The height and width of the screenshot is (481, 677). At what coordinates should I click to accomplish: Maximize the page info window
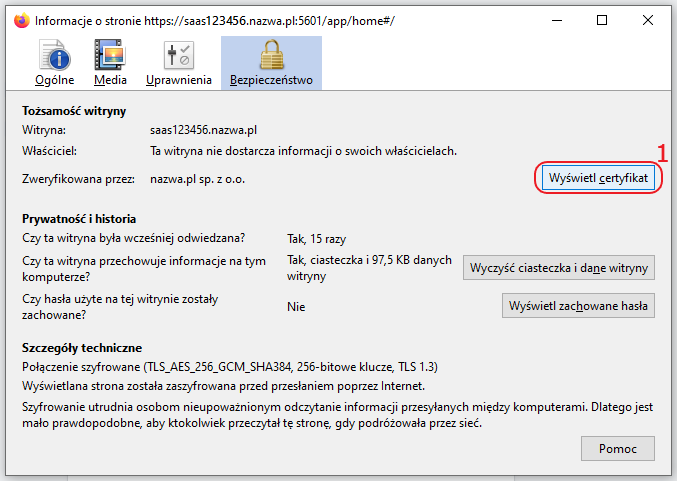602,20
